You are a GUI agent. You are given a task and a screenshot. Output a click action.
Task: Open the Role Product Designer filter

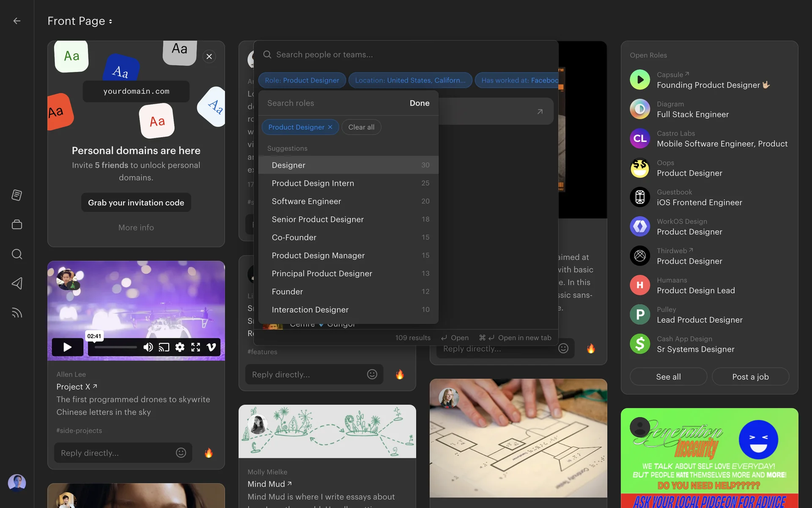tap(302, 80)
